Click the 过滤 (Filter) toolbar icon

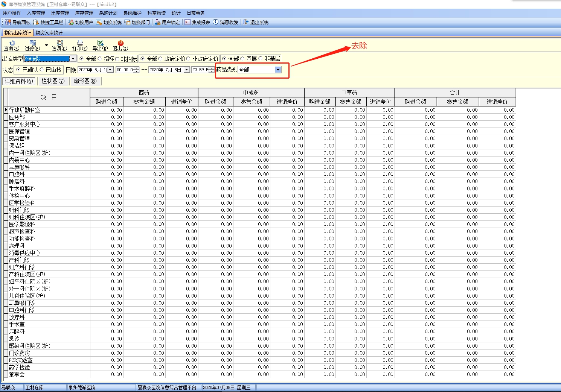pos(32,43)
